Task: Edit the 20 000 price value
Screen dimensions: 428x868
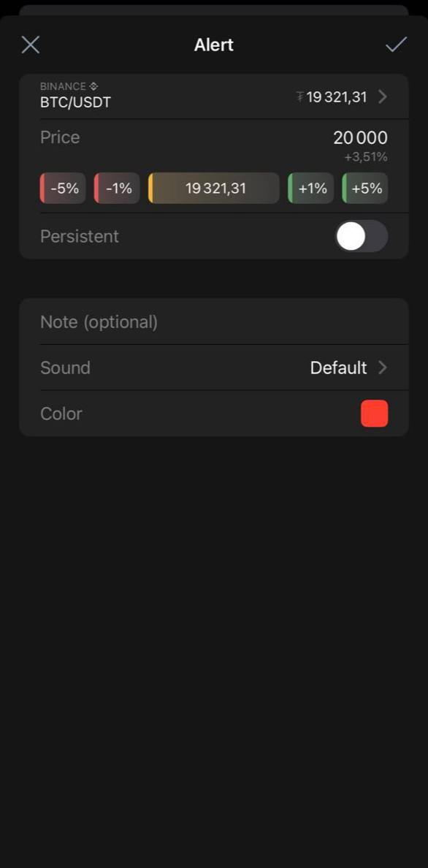Action: coord(361,138)
